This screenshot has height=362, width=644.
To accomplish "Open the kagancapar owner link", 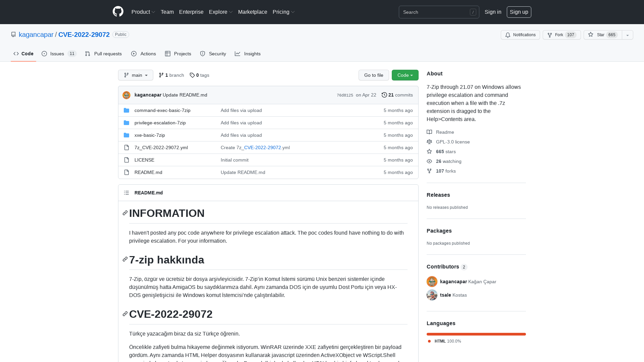I will click(36, 35).
